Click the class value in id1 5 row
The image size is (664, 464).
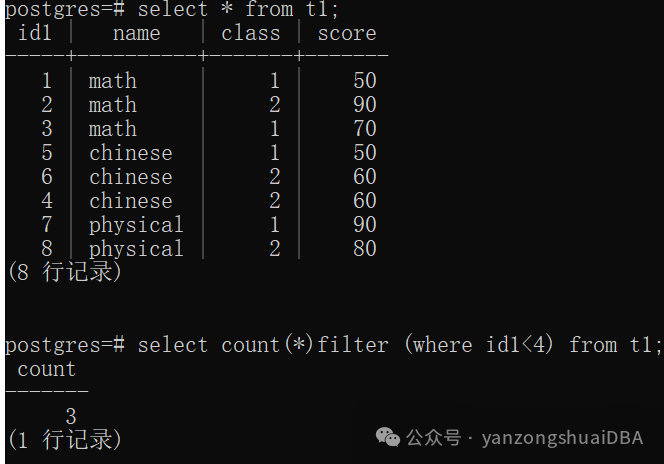274,152
